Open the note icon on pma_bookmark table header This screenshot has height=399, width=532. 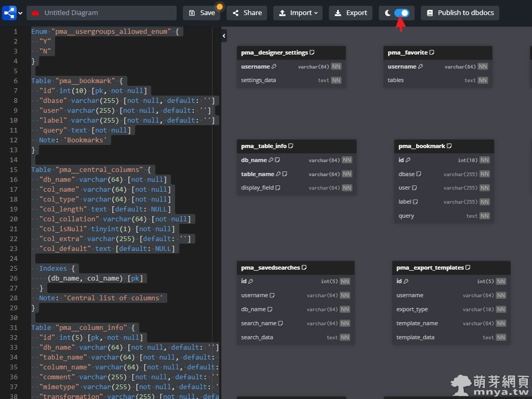449,146
